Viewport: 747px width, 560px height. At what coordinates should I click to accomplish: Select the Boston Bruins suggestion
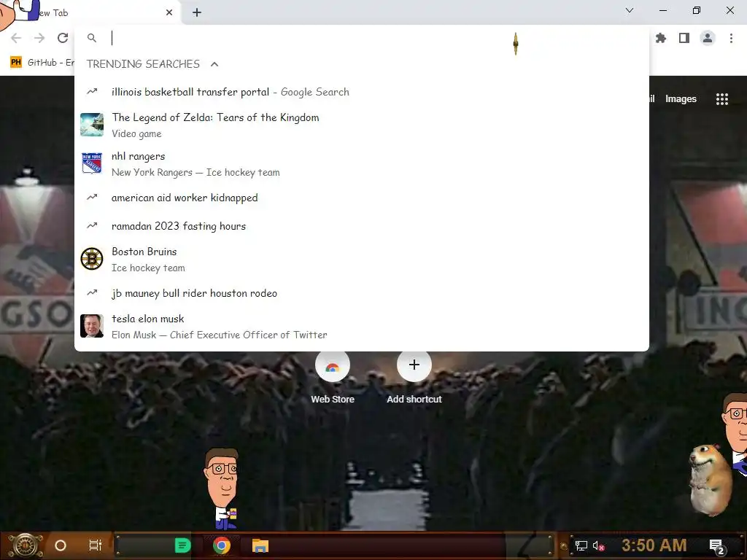(362, 259)
